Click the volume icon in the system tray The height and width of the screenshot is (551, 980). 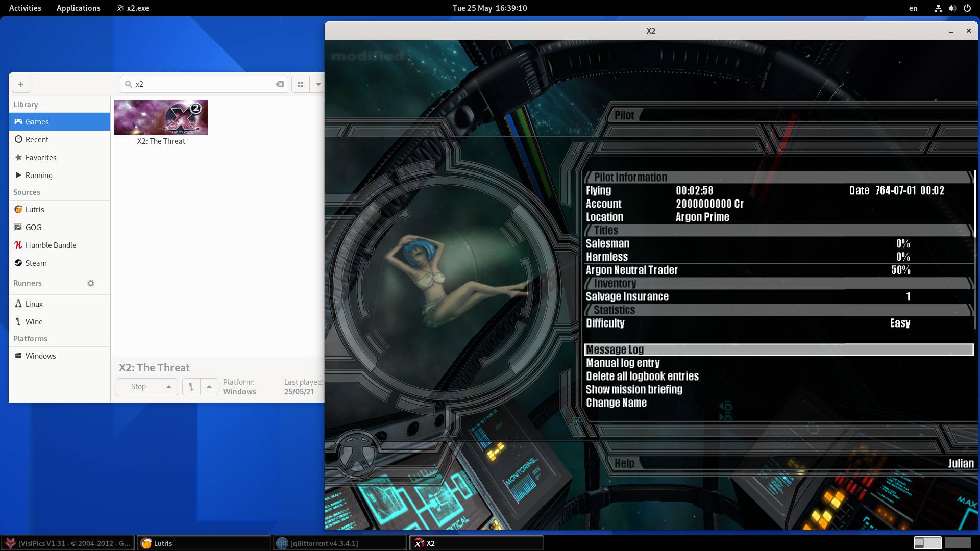pyautogui.click(x=952, y=8)
